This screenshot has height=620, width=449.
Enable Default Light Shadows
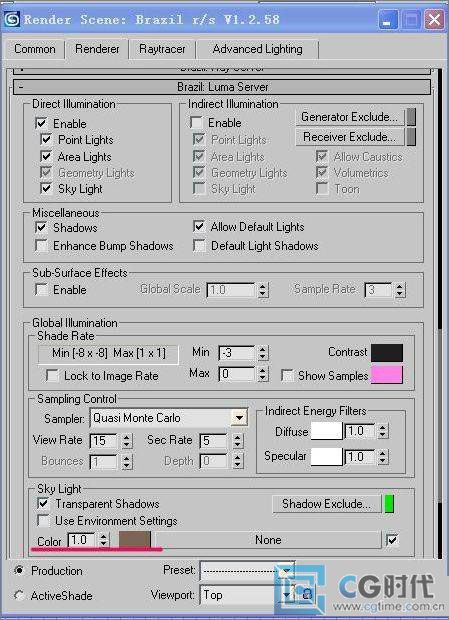(199, 246)
